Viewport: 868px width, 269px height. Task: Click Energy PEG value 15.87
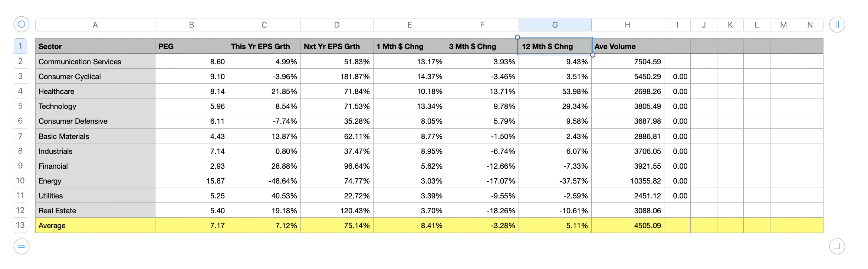point(191,181)
